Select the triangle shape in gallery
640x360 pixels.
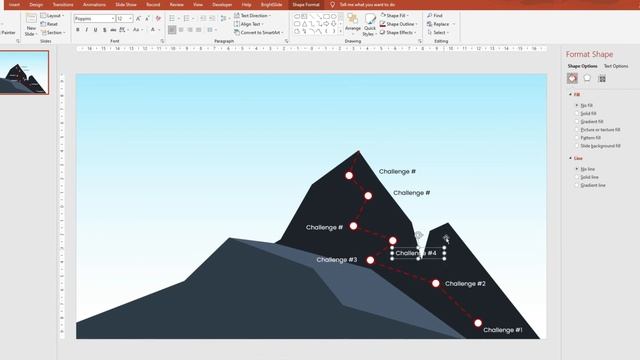click(x=304, y=24)
